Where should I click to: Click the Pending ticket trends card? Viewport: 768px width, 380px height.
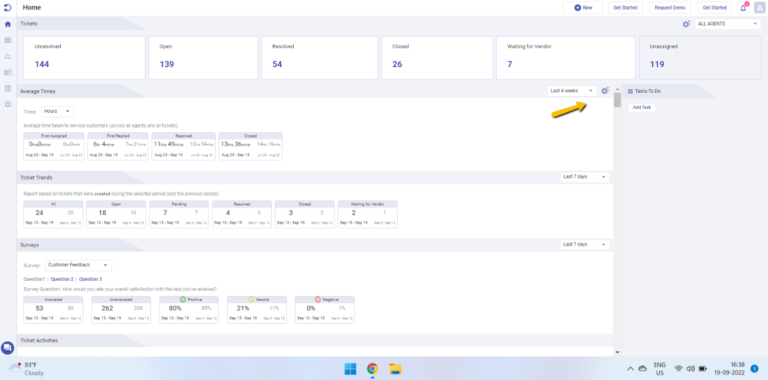[179, 214]
